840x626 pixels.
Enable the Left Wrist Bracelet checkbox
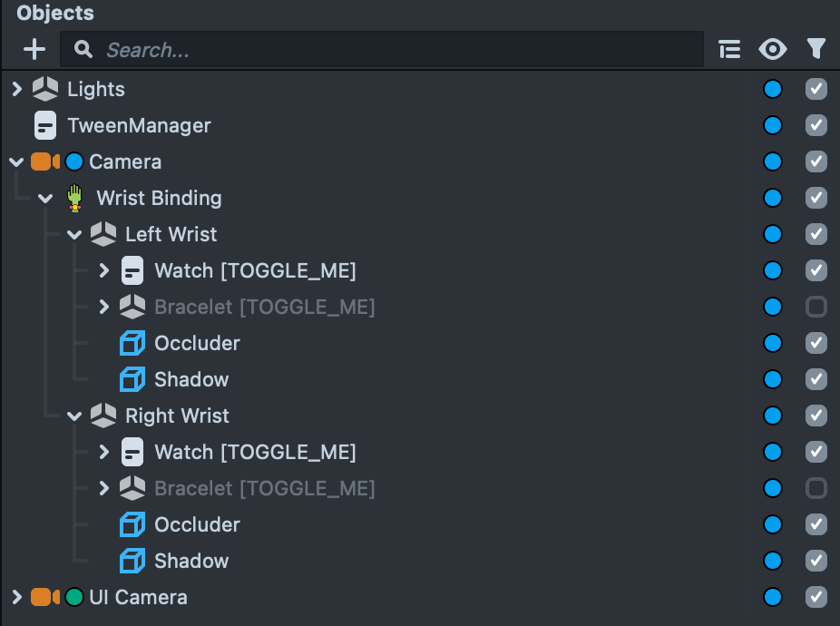(x=816, y=307)
